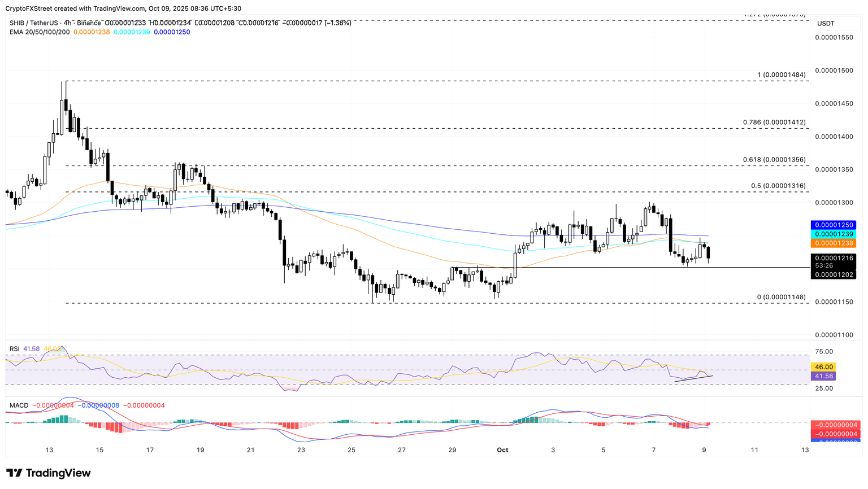Click the Oct label on the date axis
The image size is (868, 489).
(x=502, y=450)
